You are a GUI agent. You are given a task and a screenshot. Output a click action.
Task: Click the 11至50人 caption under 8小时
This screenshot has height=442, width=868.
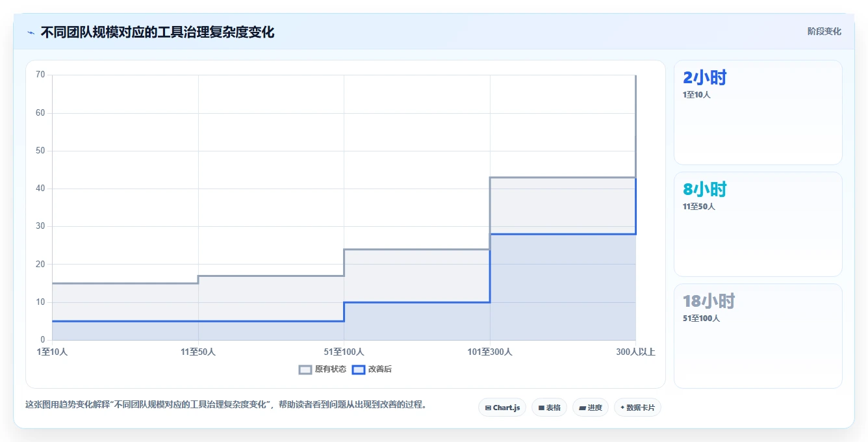[699, 207]
